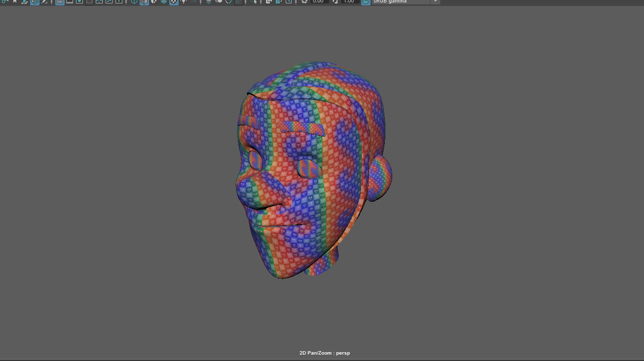644x361 pixels.
Task: Click the 2D Pan/Zoom persp status label
Action: [324, 353]
